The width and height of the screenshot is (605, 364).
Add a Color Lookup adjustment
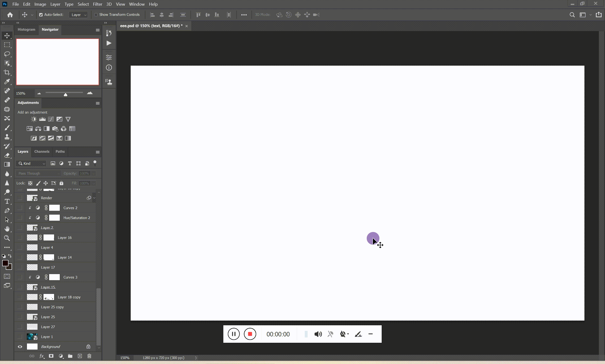point(72,128)
